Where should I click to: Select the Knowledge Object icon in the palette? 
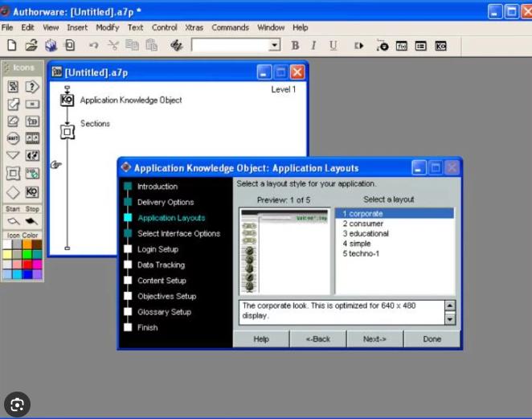(32, 192)
